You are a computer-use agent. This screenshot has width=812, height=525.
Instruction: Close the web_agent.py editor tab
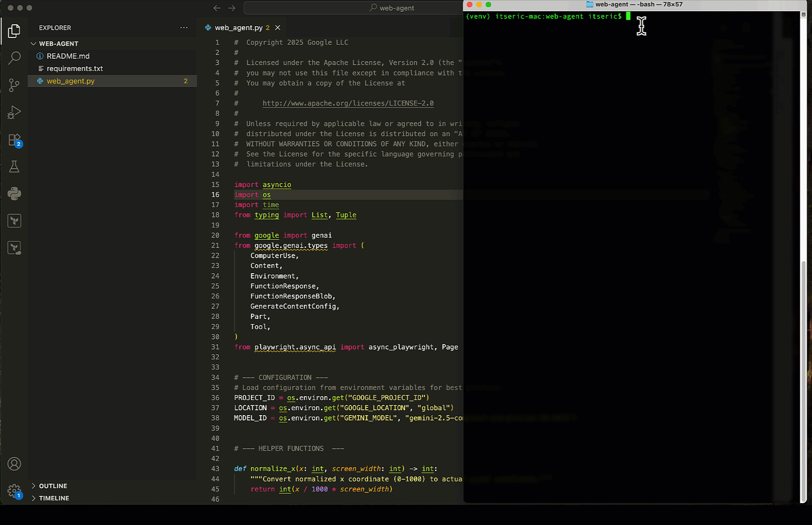[277, 28]
